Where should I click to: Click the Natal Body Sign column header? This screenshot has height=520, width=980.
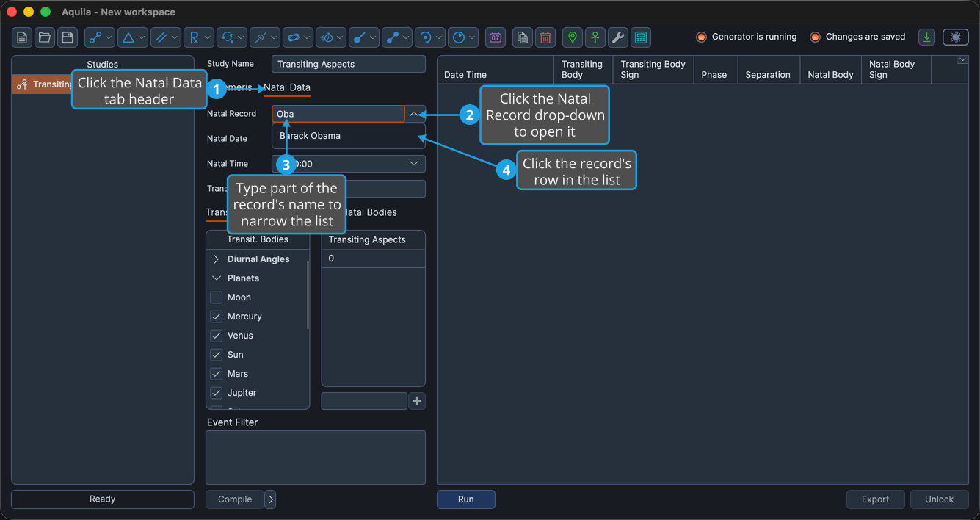(896, 70)
